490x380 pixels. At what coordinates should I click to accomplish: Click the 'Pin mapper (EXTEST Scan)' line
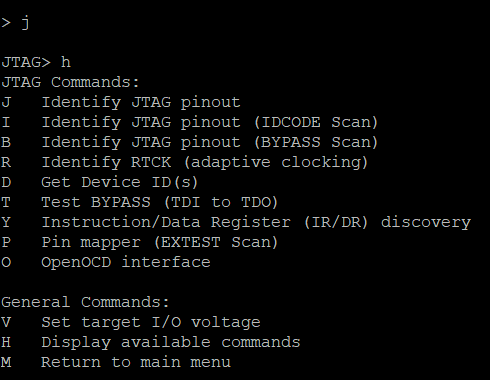(x=140, y=242)
